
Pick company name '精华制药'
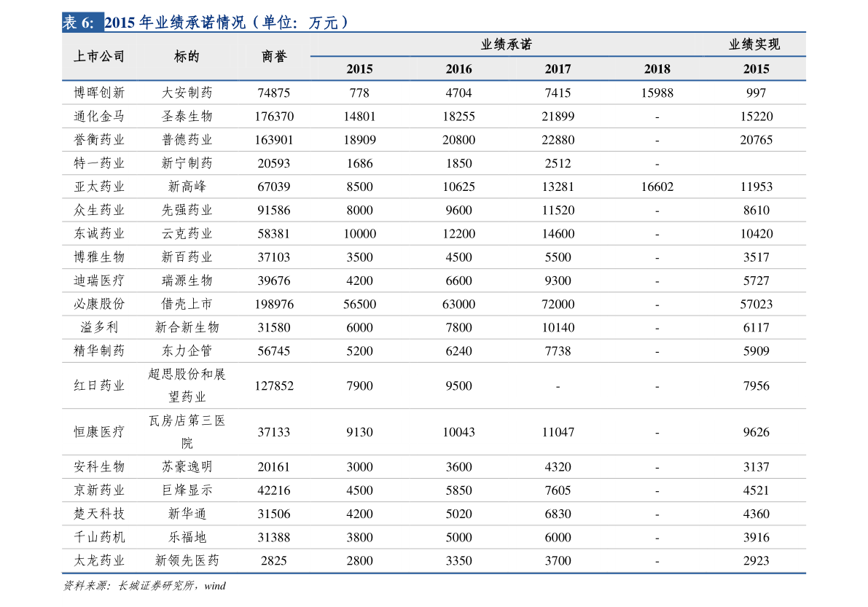click(99, 351)
